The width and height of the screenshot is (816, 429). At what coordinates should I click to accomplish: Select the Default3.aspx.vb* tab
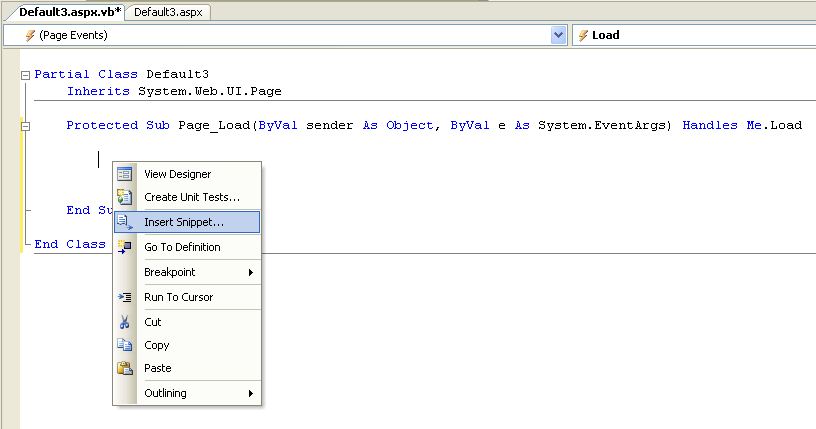coord(69,12)
